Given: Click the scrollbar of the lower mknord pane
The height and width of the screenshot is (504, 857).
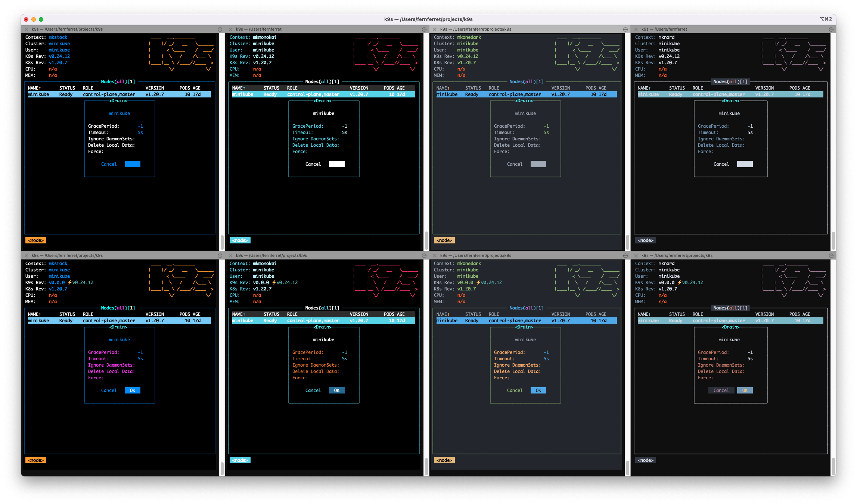Looking at the screenshot, I should (833, 467).
